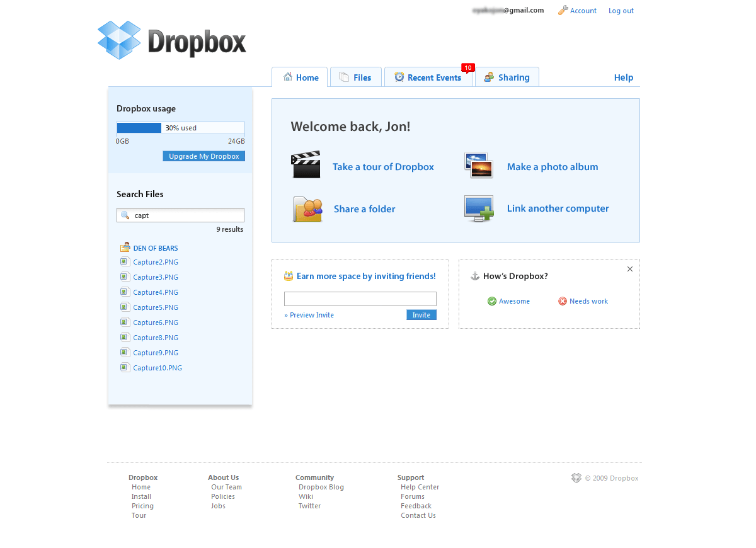Click the 30% used storage bar
756x548 pixels.
click(181, 128)
